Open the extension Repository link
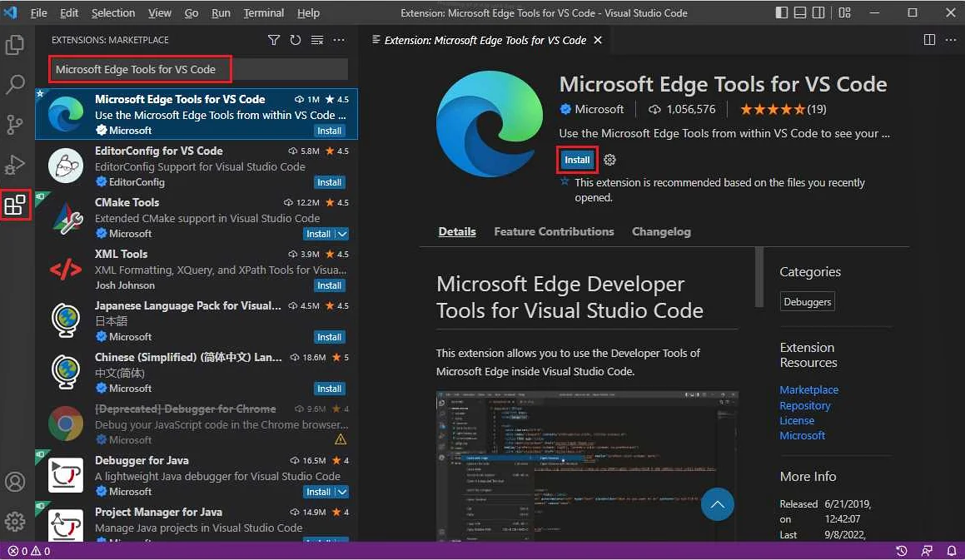Viewport: 965px width, 560px height. [805, 405]
